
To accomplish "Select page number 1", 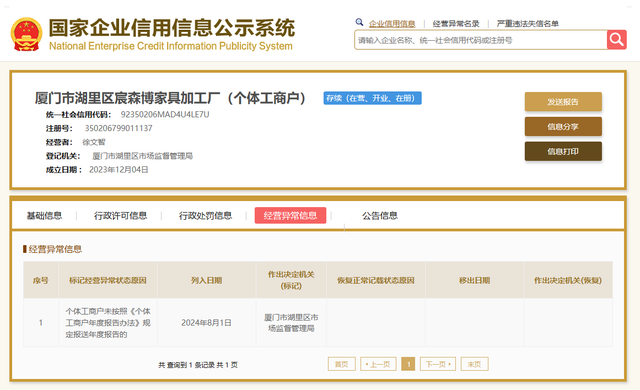I will click(408, 364).
